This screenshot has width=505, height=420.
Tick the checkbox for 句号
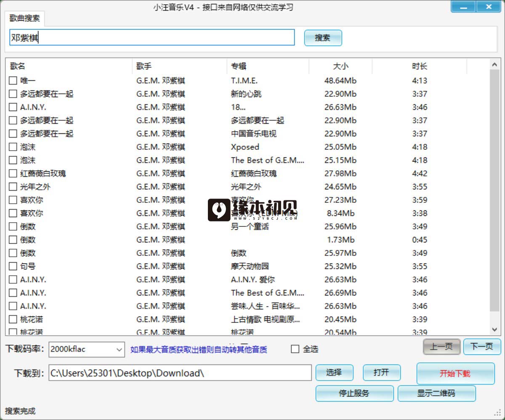[13, 266]
